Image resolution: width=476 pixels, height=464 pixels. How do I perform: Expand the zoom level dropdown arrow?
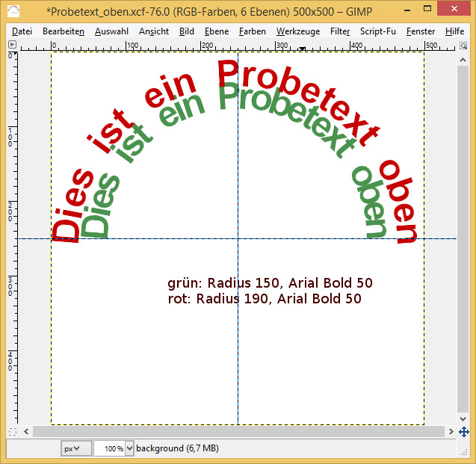[x=129, y=448]
